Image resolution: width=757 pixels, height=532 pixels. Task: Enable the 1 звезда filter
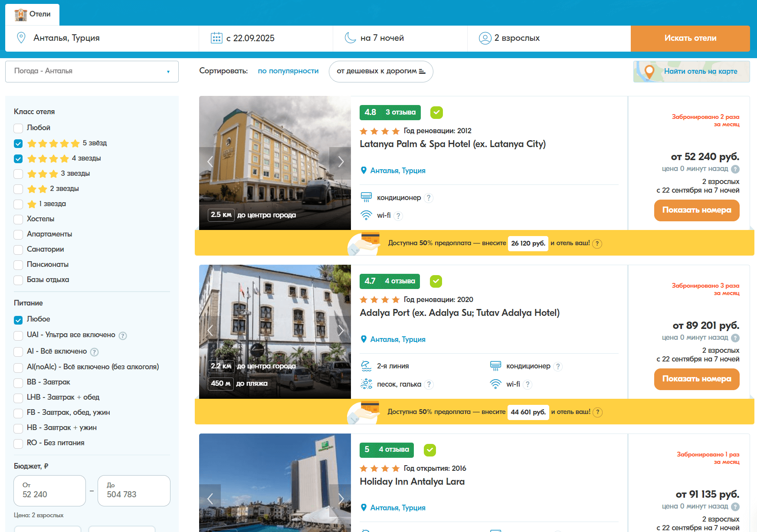pos(18,204)
